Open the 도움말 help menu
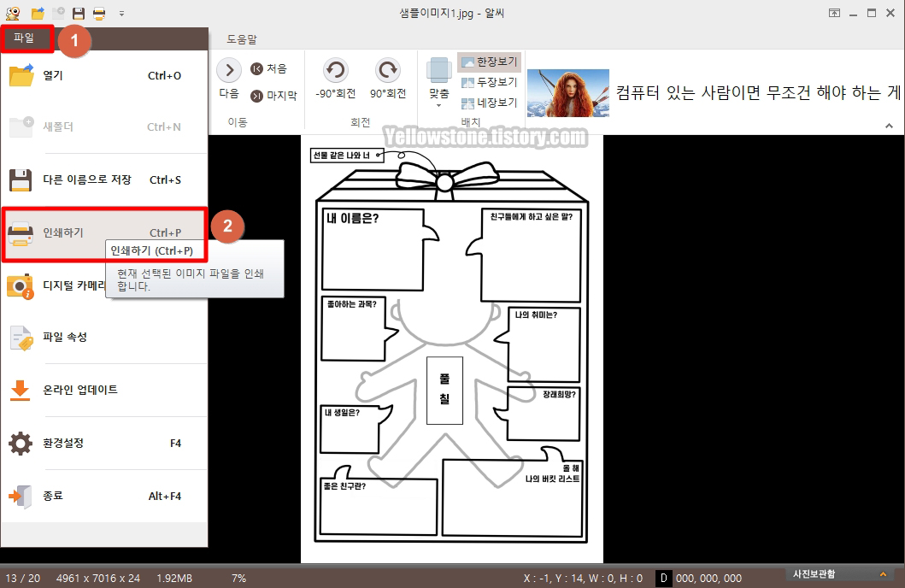This screenshot has width=905, height=588. [240, 38]
